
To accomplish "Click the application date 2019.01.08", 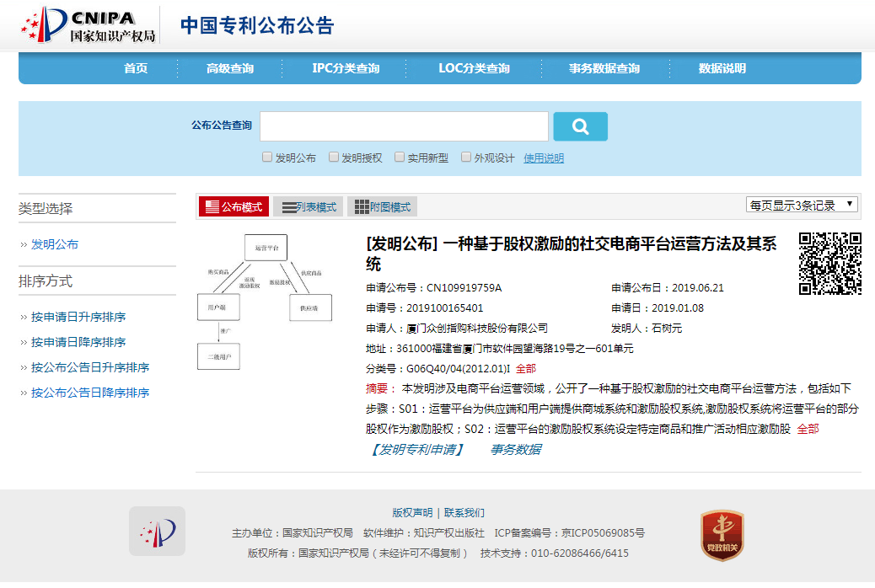I will click(678, 308).
